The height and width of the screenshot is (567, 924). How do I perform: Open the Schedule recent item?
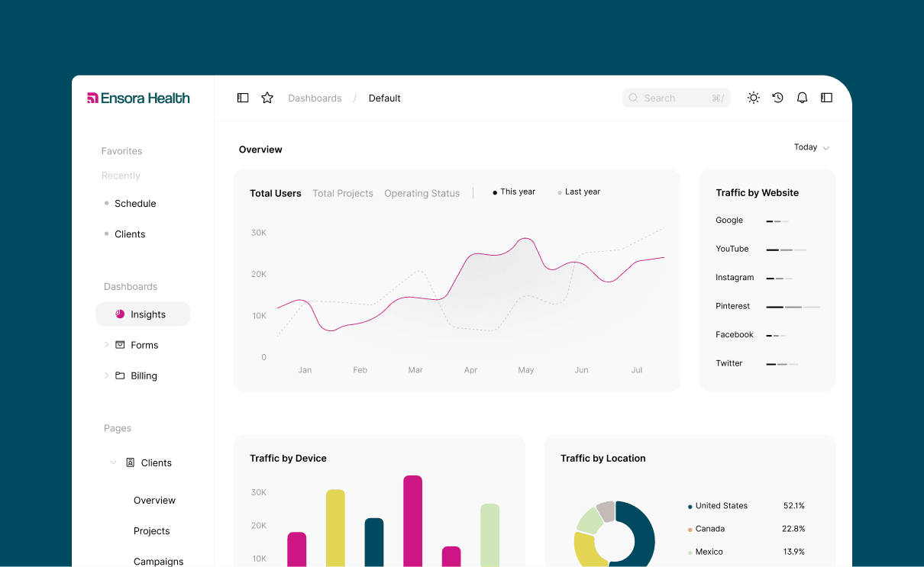(x=135, y=204)
